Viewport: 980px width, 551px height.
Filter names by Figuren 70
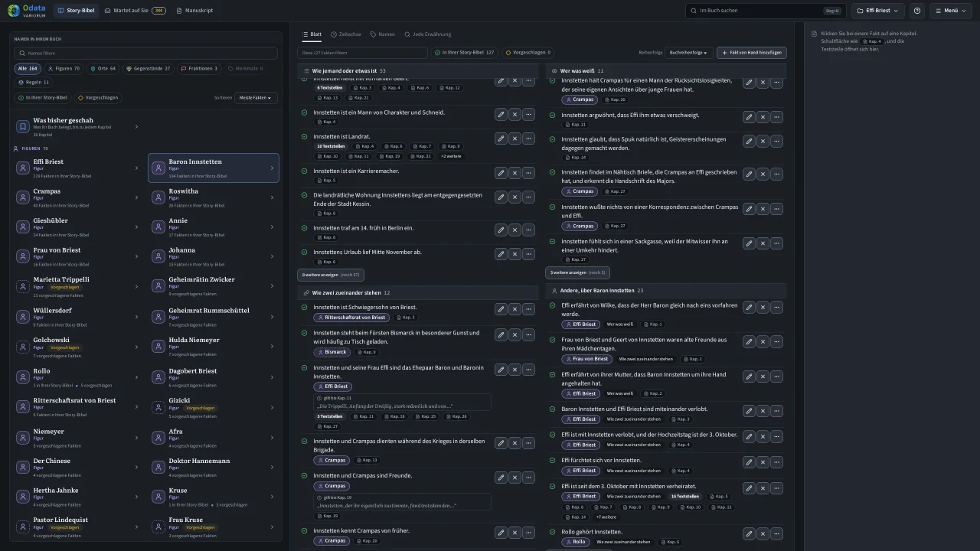pyautogui.click(x=64, y=69)
